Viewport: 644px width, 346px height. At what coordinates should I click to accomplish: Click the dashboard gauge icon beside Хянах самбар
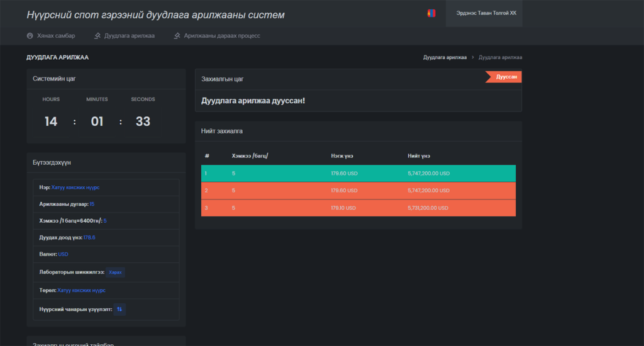click(30, 36)
